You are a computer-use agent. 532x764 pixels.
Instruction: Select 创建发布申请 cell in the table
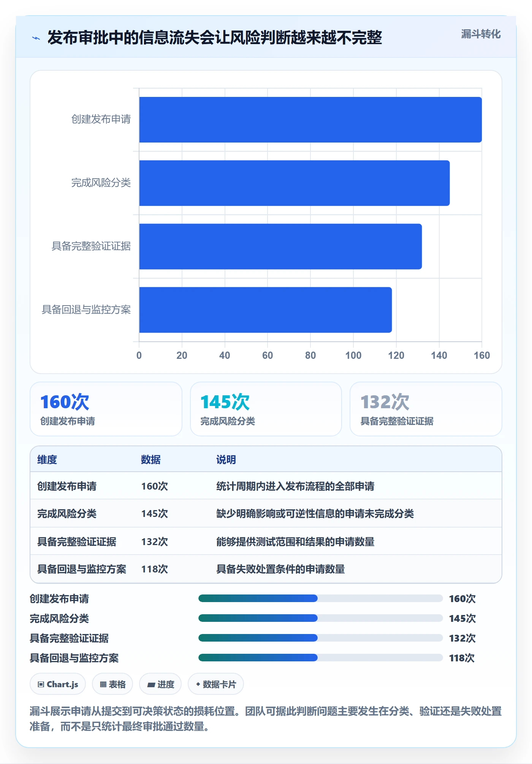coord(67,486)
